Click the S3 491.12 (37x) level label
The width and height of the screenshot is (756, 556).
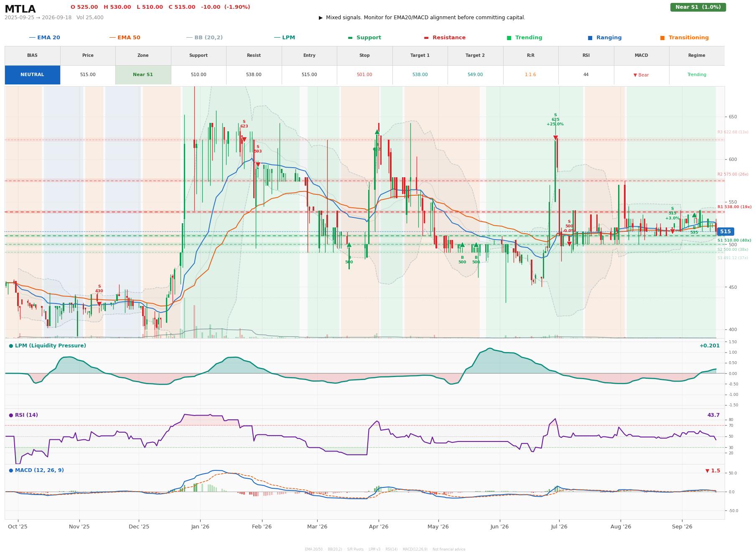(733, 258)
